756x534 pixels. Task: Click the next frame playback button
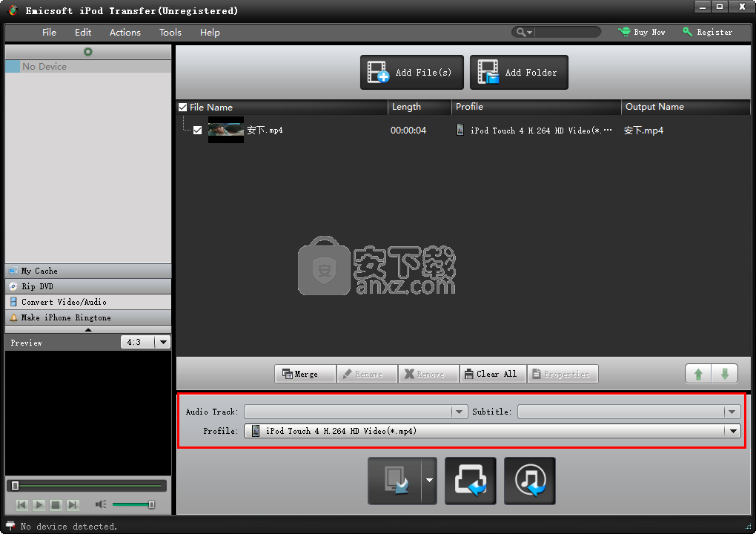(x=73, y=505)
